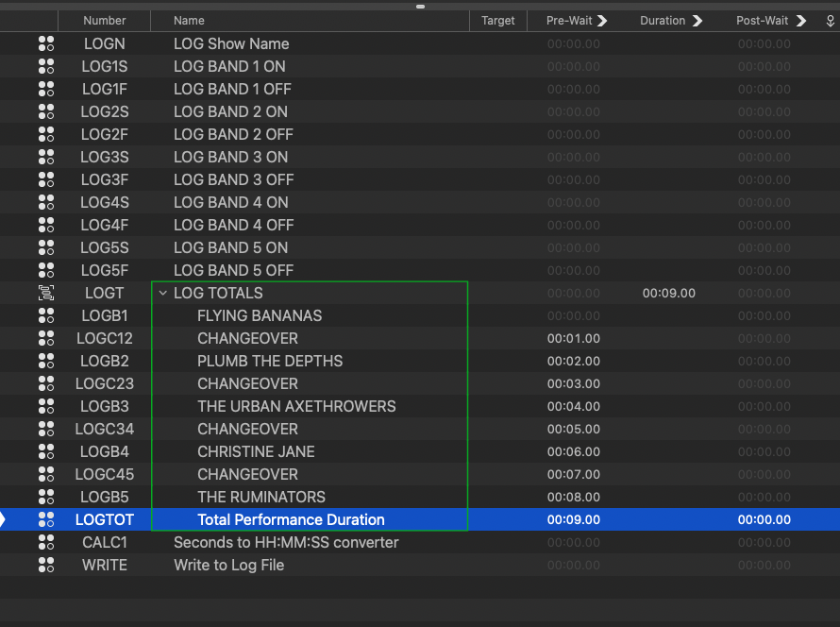This screenshot has width=840, height=627.
Task: Click the cue icon beside the WRITE cue
Action: click(x=45, y=565)
